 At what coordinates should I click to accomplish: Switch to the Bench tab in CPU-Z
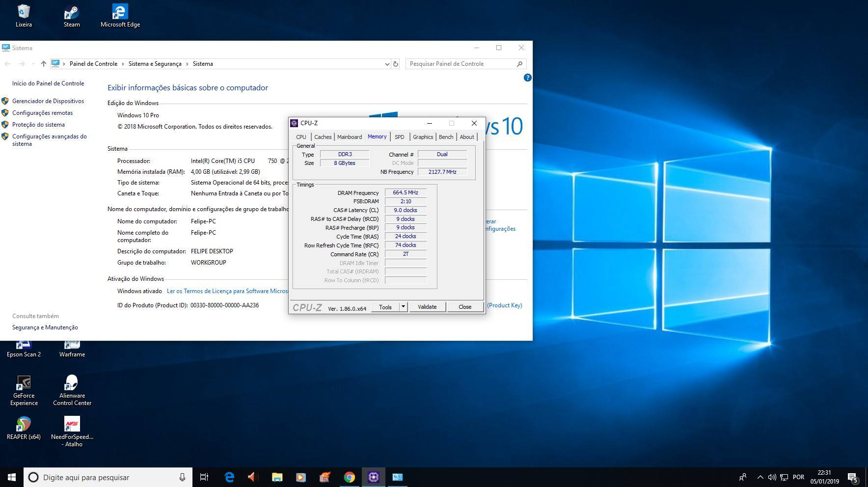(x=446, y=137)
